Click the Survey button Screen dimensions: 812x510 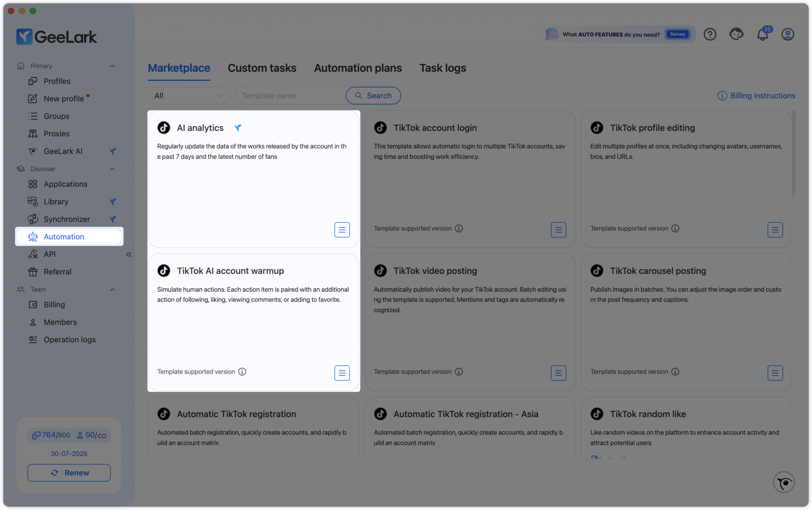(678, 34)
